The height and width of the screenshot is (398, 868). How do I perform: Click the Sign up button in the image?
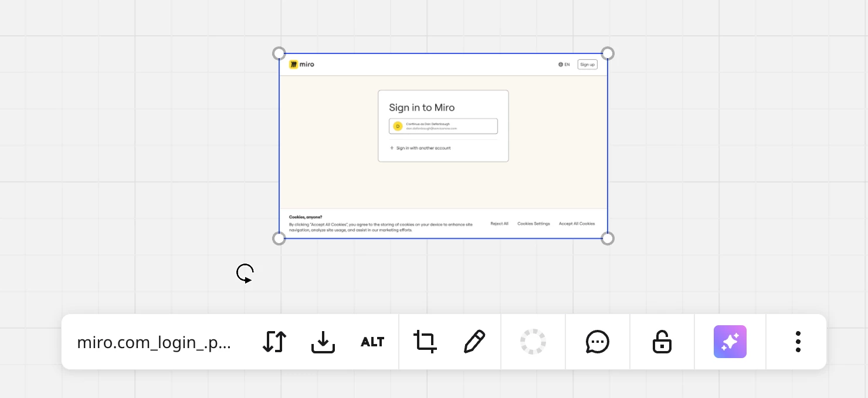pyautogui.click(x=588, y=65)
